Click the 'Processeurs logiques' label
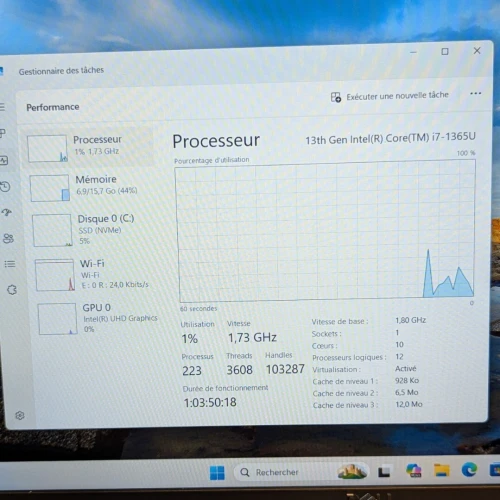Image resolution: width=500 pixels, height=500 pixels. click(349, 357)
